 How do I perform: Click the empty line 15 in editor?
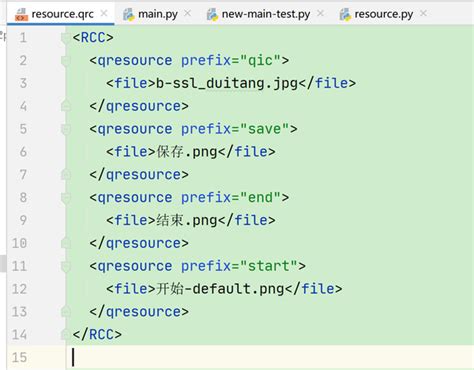coord(270,358)
